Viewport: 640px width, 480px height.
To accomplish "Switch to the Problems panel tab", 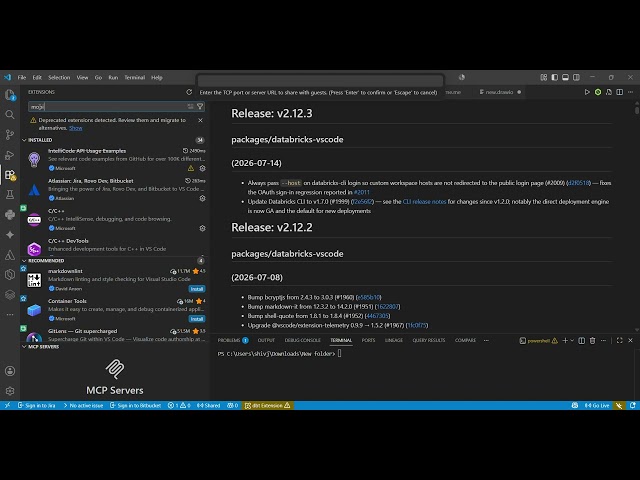I will (233, 340).
